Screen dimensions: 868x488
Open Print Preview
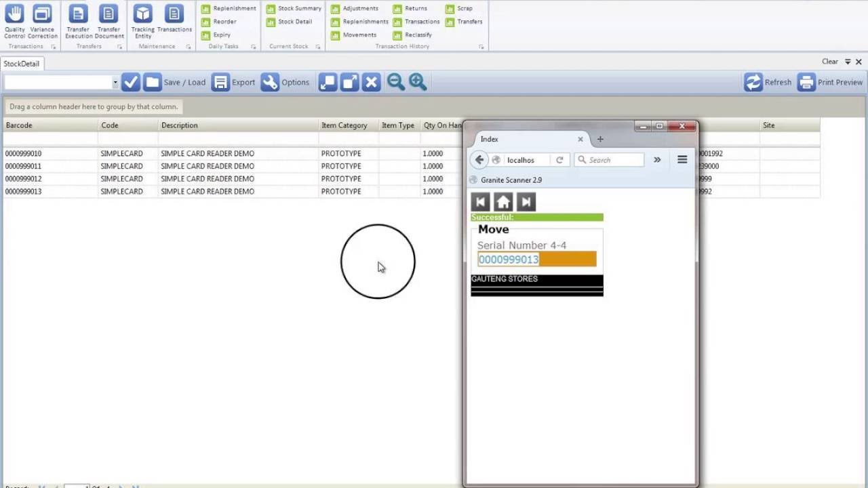[830, 83]
